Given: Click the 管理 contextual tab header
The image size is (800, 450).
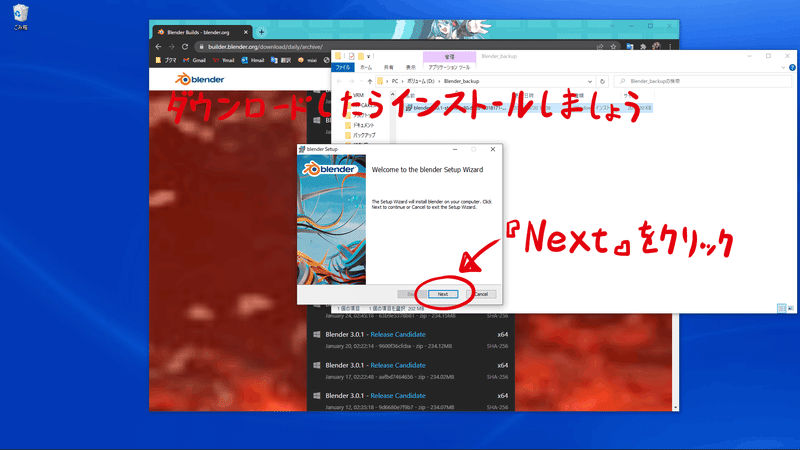Looking at the screenshot, I should pyautogui.click(x=449, y=57).
